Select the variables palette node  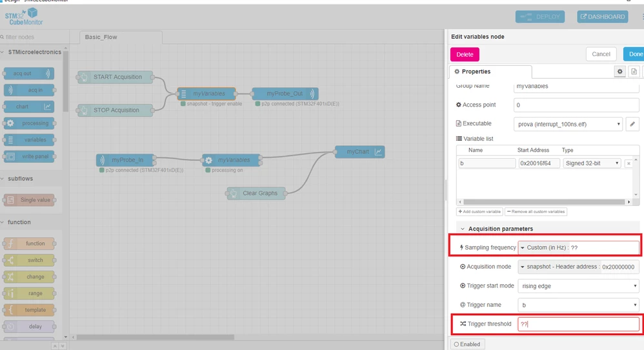pyautogui.click(x=29, y=139)
